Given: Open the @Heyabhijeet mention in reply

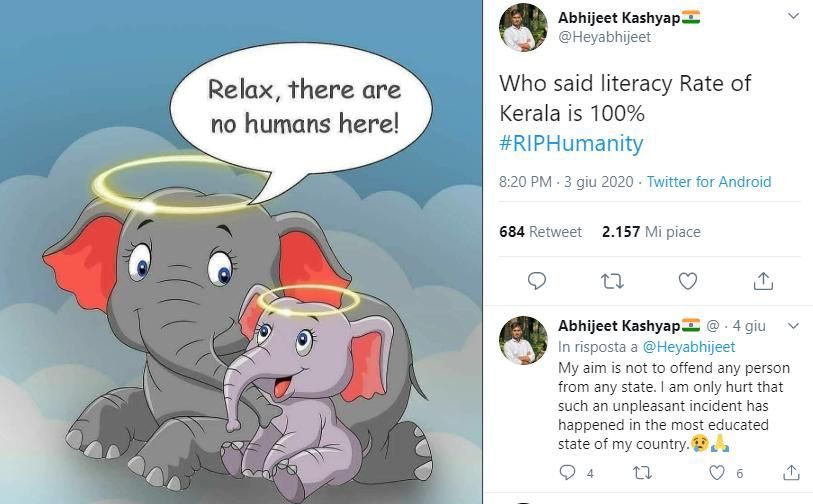Looking at the screenshot, I should 688,347.
